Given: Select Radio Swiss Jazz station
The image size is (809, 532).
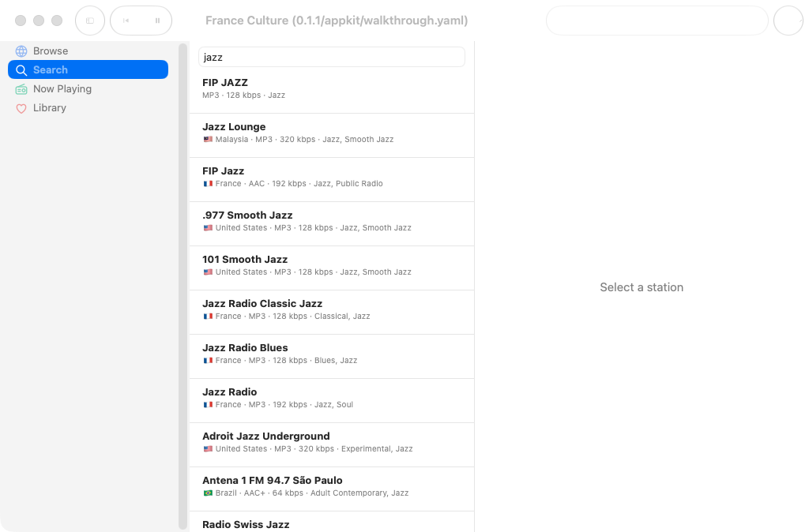Looking at the screenshot, I should 332,523.
